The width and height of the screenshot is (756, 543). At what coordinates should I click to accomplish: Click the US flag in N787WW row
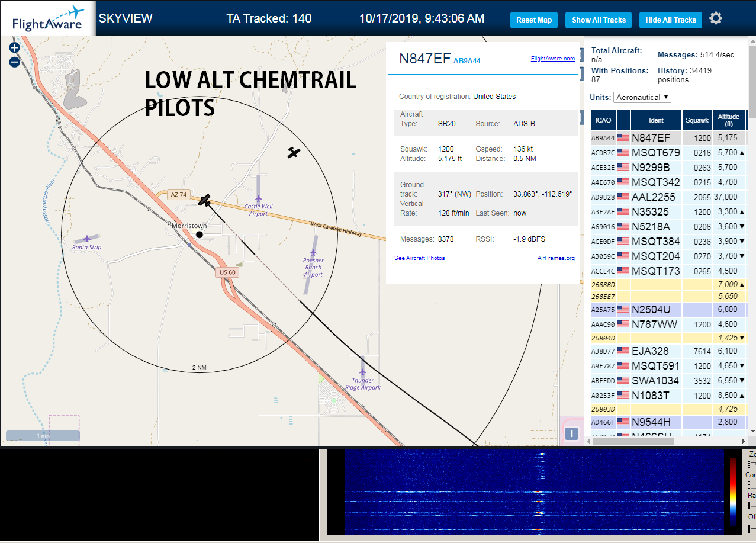(x=623, y=324)
